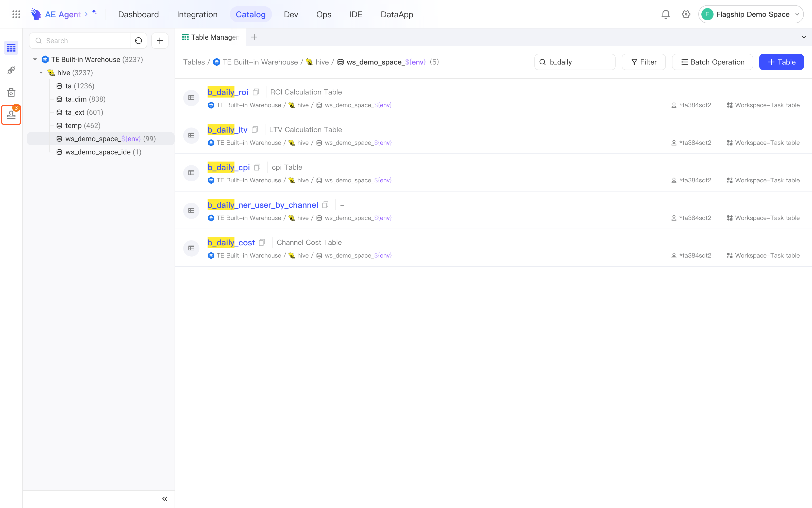Screen dimensions: 812x508
Task: Click the Filter button
Action: [x=644, y=62]
